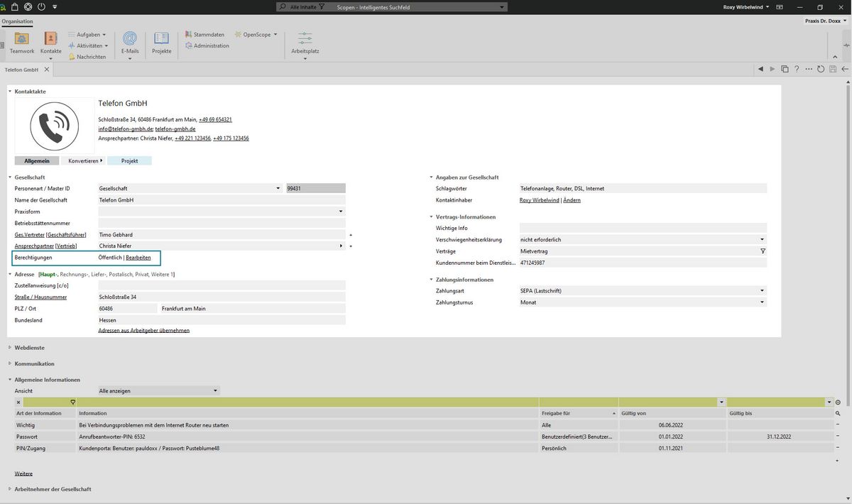The width and height of the screenshot is (852, 504).
Task: Close the Telefon GmbH tab
Action: (47, 70)
